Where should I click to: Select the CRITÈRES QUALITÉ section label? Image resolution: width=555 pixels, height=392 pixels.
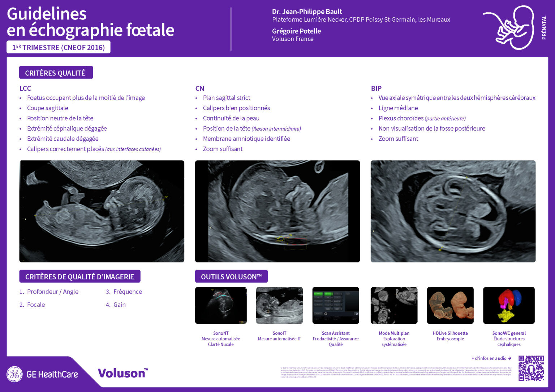[x=56, y=73]
